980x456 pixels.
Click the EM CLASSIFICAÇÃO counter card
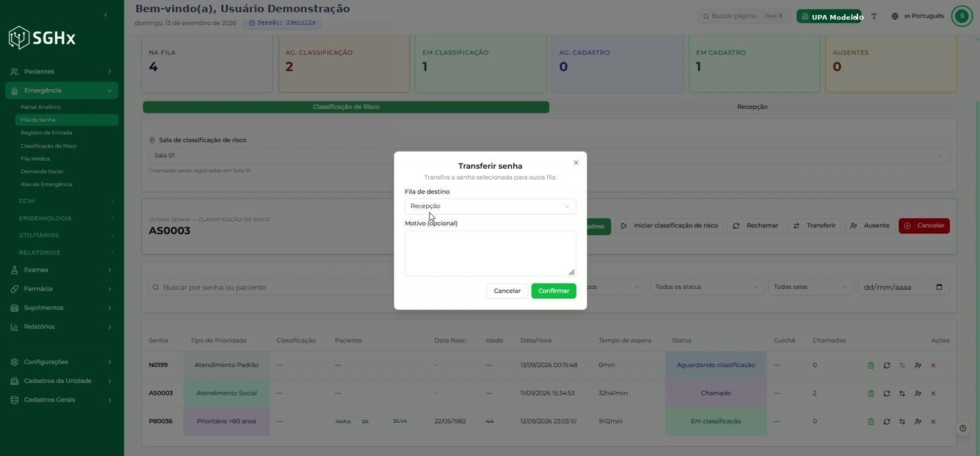pos(480,63)
